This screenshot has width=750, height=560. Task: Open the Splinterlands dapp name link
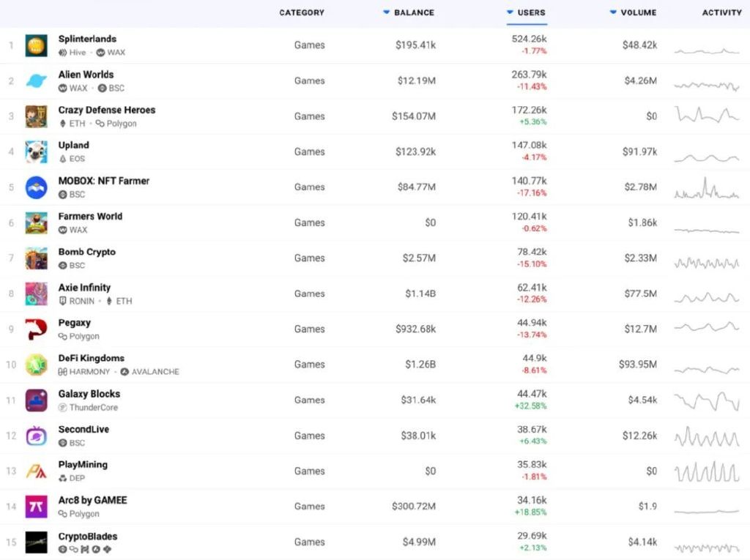coord(88,40)
